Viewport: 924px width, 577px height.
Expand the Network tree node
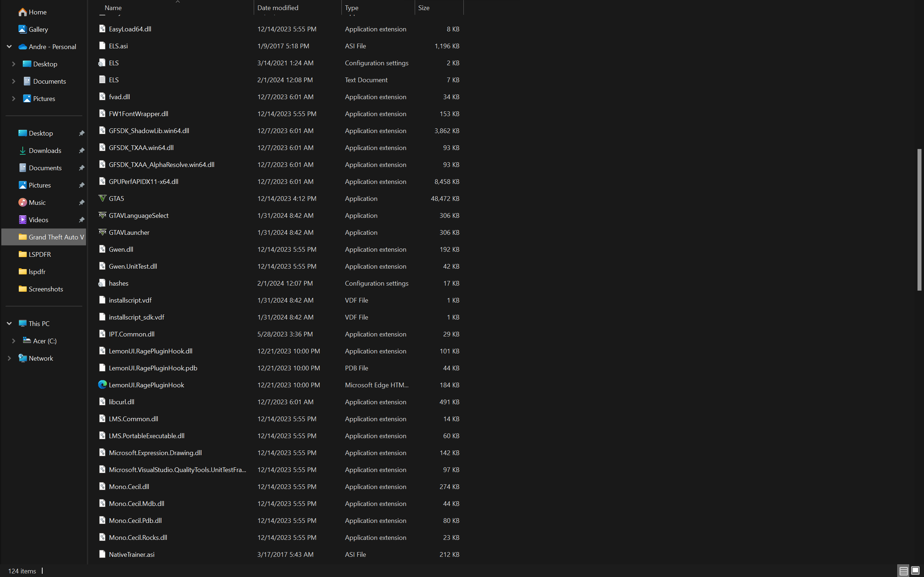coord(9,358)
